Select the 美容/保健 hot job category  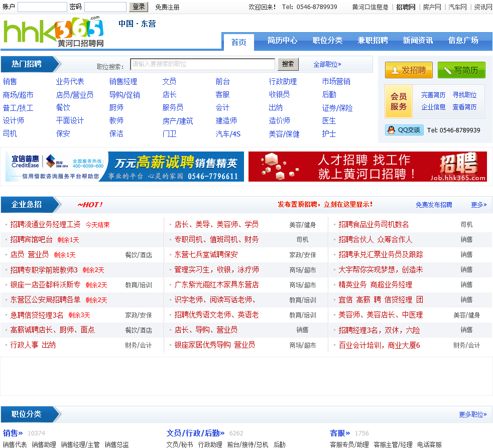click(284, 134)
